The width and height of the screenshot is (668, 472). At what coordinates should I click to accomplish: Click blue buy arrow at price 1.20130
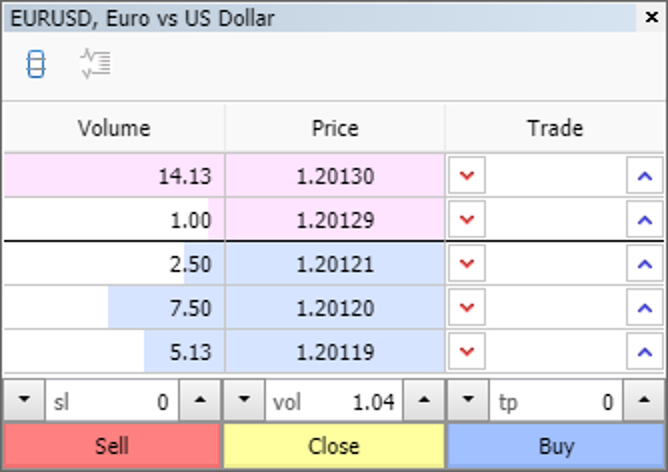[645, 177]
